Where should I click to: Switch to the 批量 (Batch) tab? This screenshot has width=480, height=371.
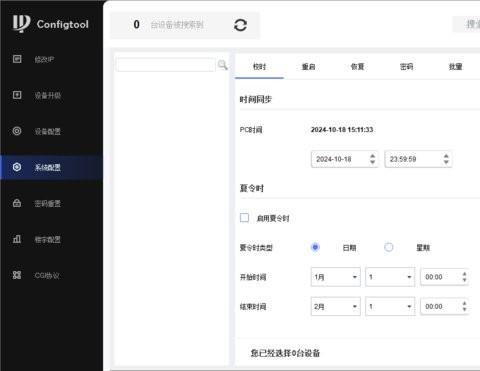(455, 67)
